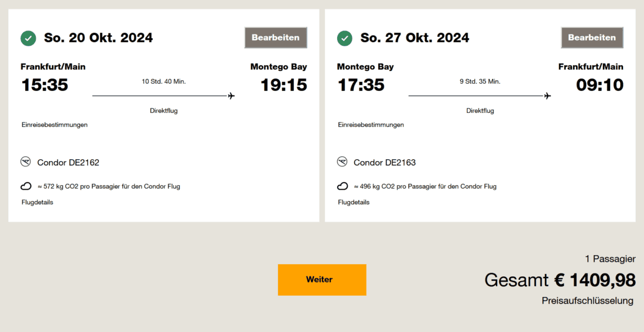Click the CO2 cloud icon for 572 kg

pyautogui.click(x=26, y=187)
